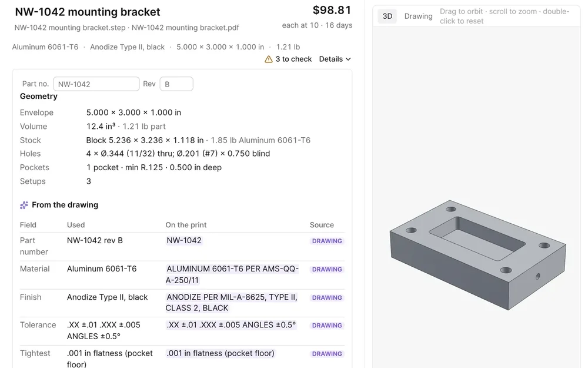
Task: Click the 'On the print' column header
Action: 186,225
